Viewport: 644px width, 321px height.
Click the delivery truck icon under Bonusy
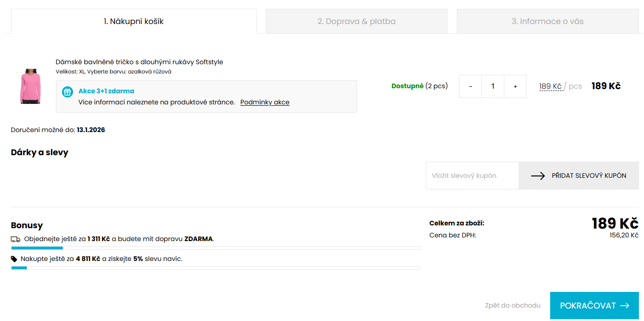pos(16,239)
